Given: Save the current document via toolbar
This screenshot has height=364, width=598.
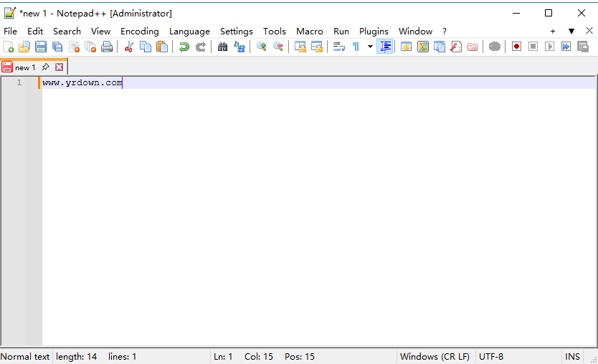Looking at the screenshot, I should point(41,47).
